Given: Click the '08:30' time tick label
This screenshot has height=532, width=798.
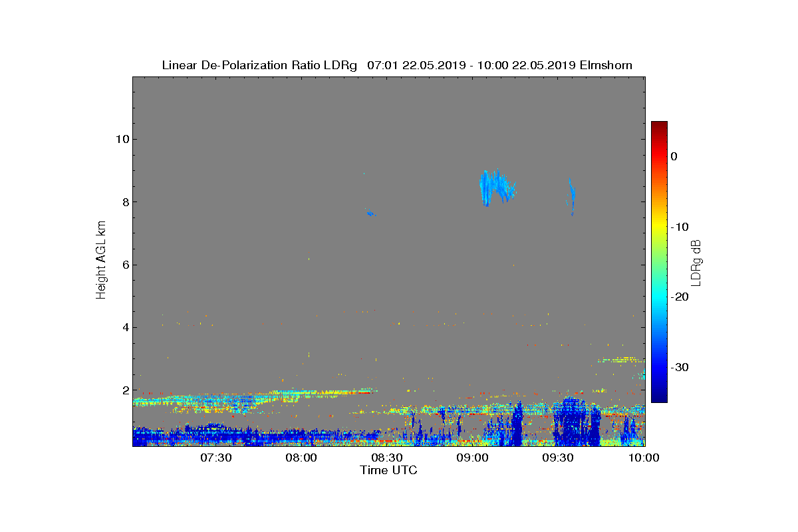Looking at the screenshot, I should 387,458.
